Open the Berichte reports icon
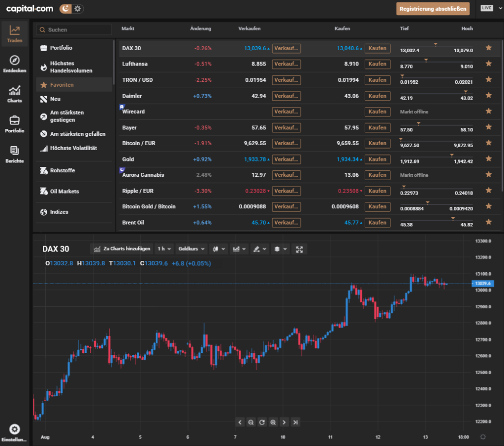 (x=14, y=154)
